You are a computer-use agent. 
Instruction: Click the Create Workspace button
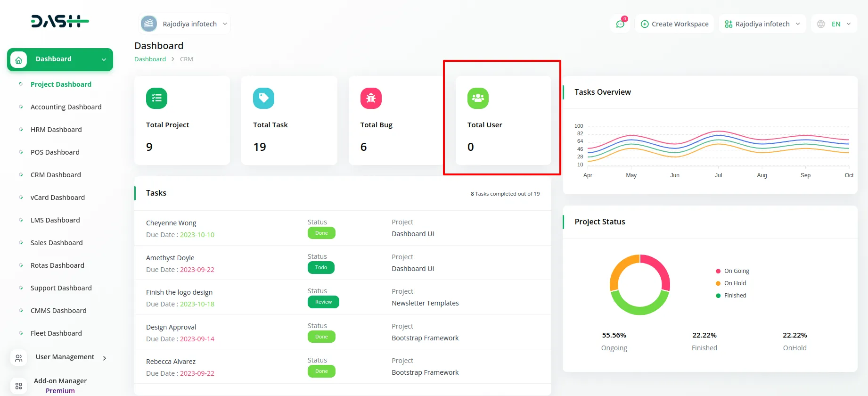coord(674,24)
